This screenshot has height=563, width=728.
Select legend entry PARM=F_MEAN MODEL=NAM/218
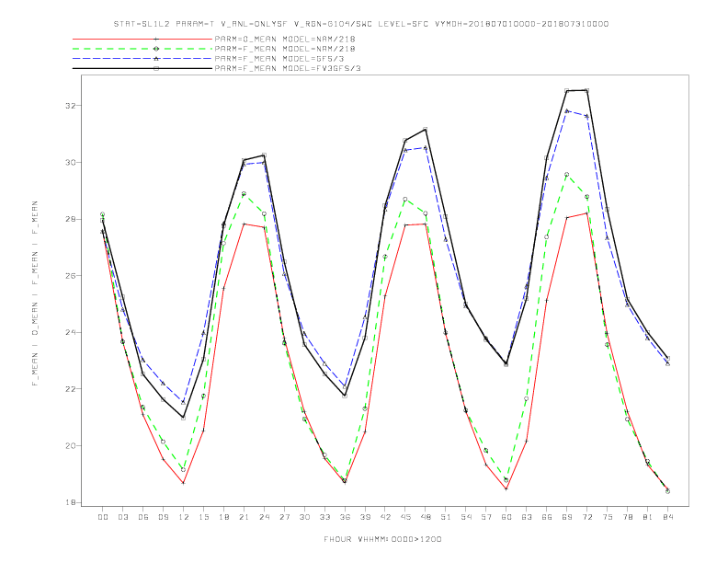pyautogui.click(x=285, y=49)
